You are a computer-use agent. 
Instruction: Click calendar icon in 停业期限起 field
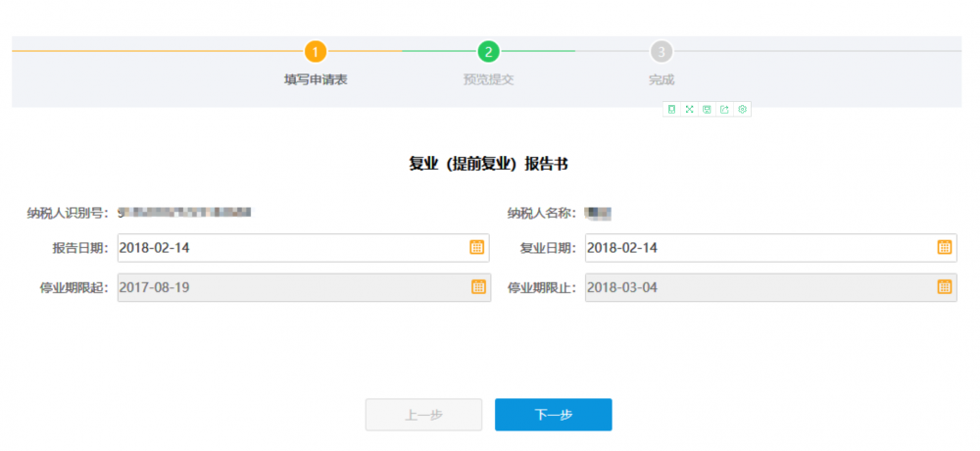point(477,287)
